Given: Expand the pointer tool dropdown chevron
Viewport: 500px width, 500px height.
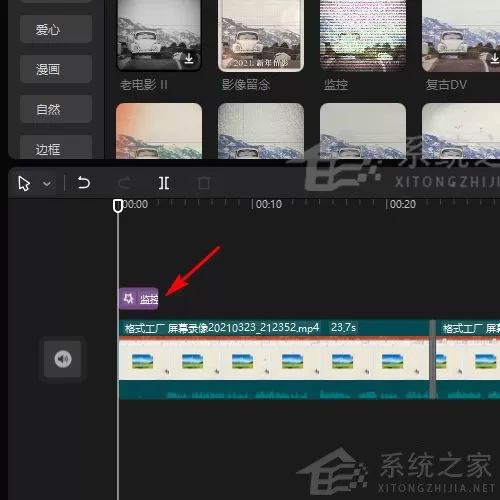Looking at the screenshot, I should pos(47,184).
